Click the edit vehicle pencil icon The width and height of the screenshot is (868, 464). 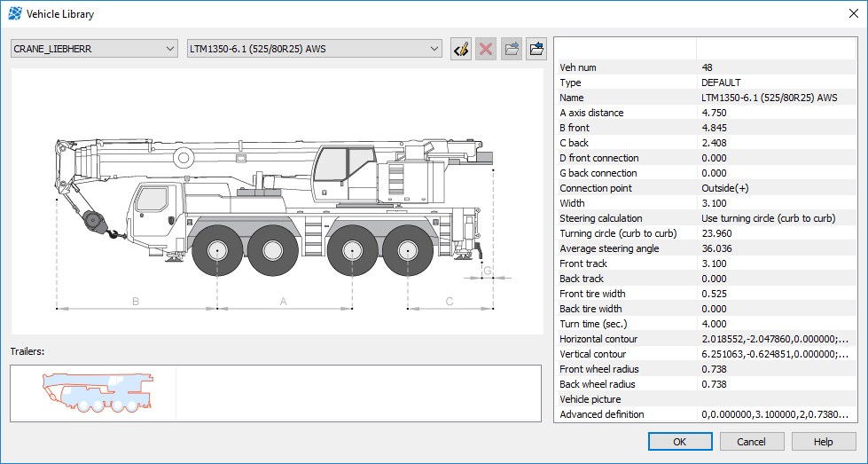tap(460, 49)
